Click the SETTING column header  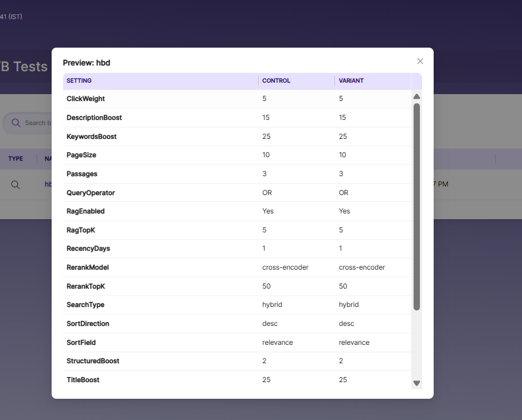(x=79, y=80)
